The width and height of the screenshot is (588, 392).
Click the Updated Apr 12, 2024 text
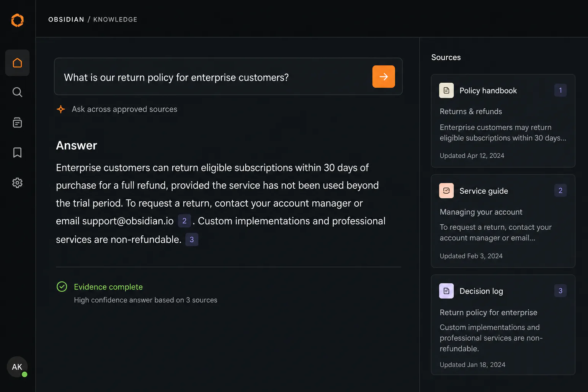tap(472, 156)
